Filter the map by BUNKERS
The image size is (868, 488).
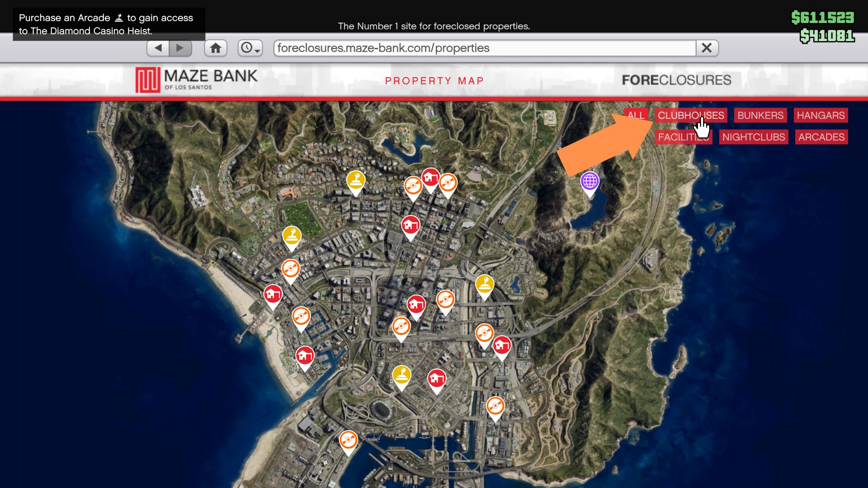[x=760, y=115]
